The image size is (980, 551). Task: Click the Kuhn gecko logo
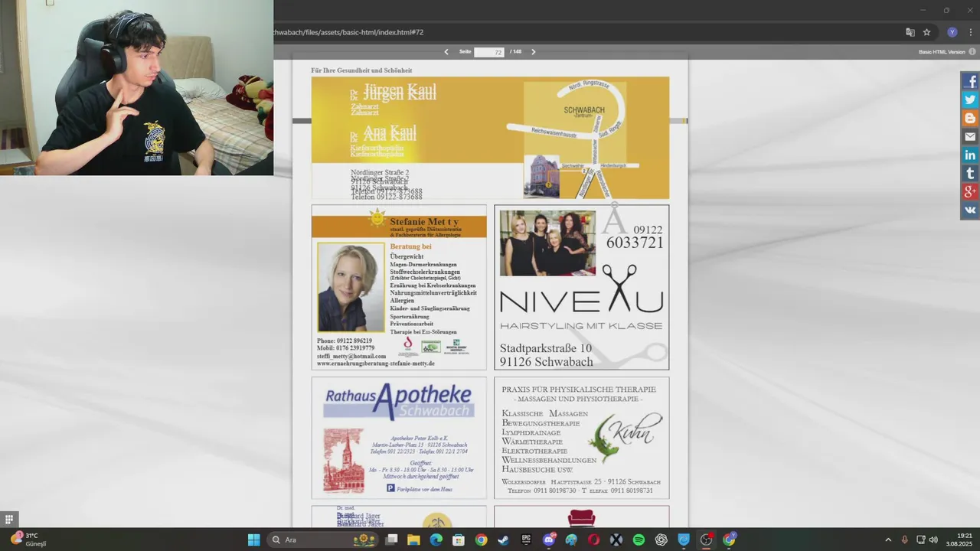625,437
